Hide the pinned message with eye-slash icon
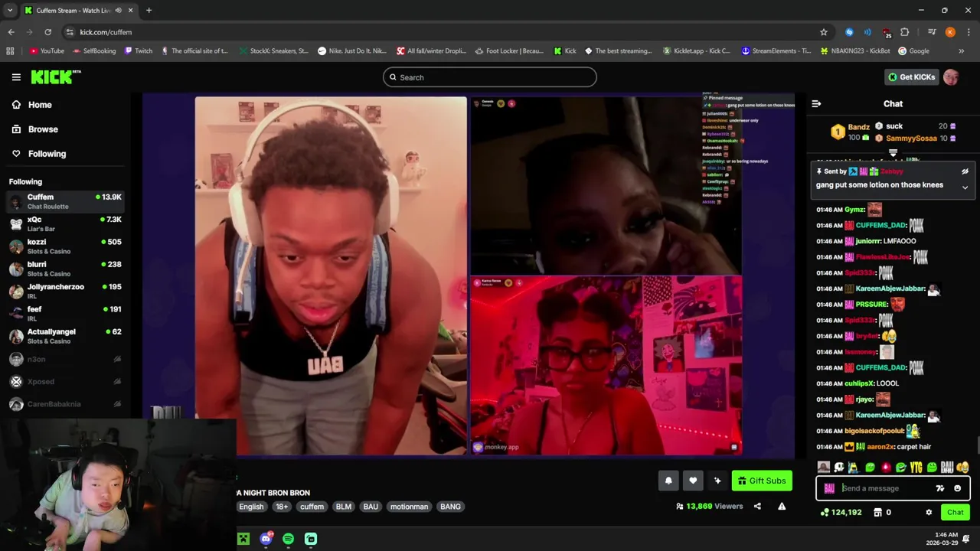The height and width of the screenshot is (551, 980). click(965, 171)
